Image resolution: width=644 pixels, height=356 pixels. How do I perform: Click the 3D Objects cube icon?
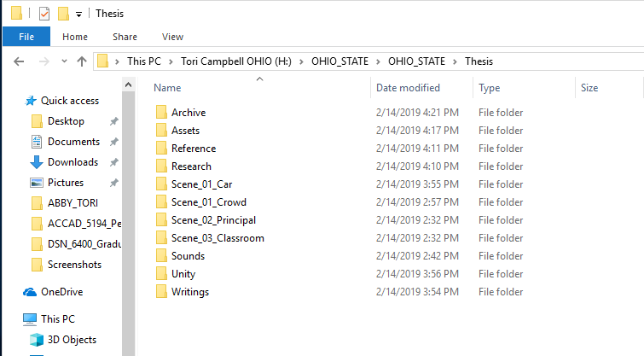(37, 340)
